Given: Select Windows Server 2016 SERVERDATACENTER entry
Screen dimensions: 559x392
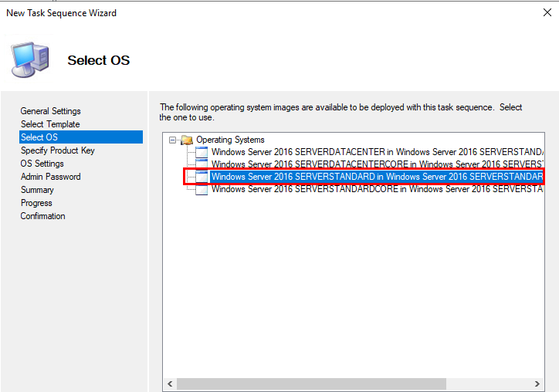Looking at the screenshot, I should coord(377,152).
